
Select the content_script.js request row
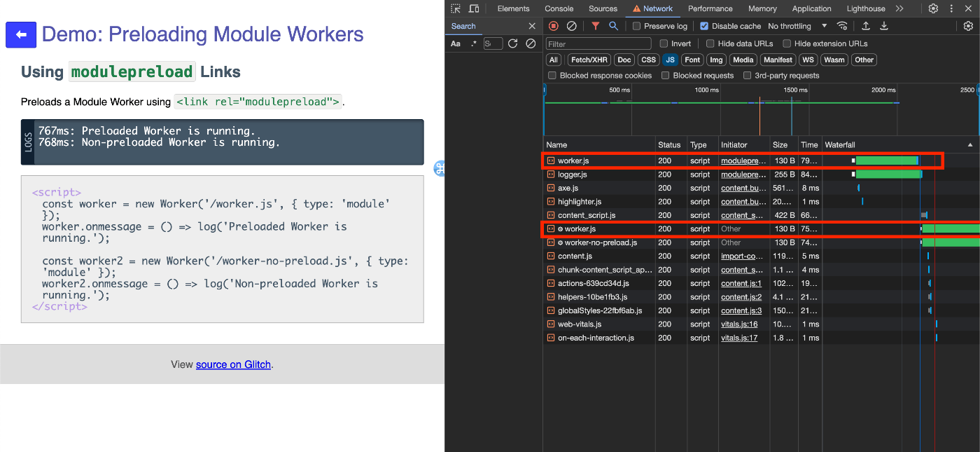point(761,215)
